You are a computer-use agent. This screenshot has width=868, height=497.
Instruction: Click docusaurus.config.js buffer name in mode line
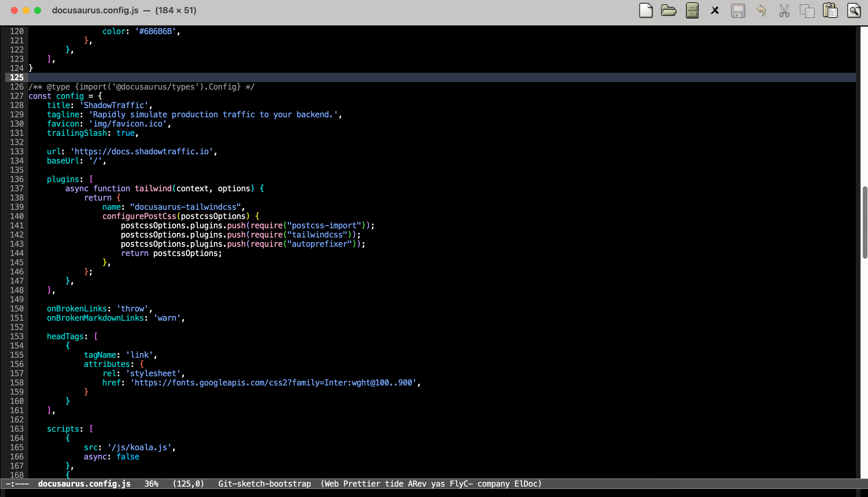tap(84, 484)
